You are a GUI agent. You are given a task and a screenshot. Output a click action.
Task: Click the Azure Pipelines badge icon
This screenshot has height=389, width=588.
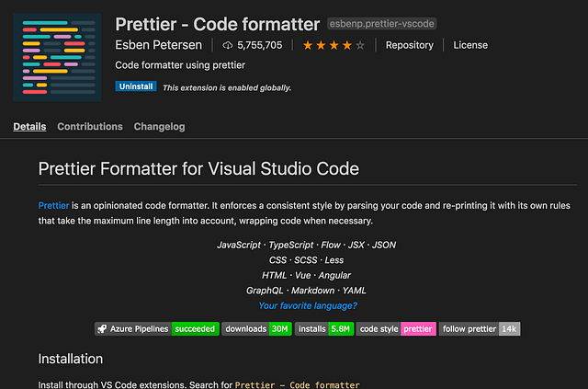[102, 328]
